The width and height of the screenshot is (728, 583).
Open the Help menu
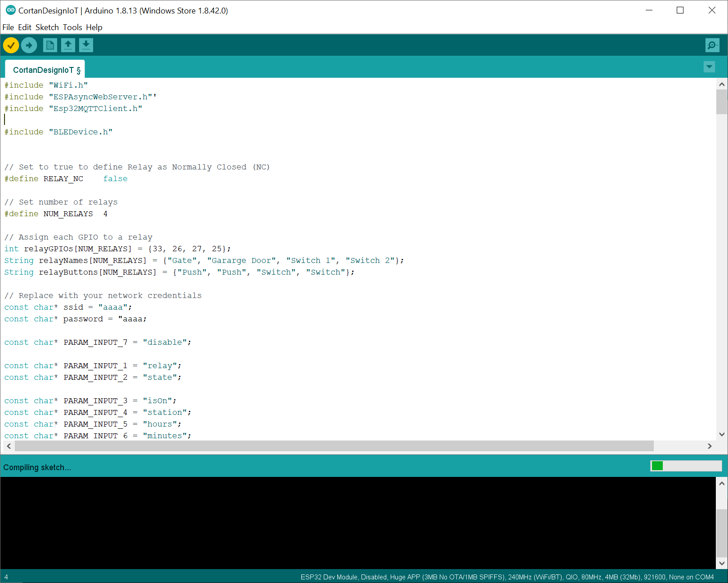(94, 27)
